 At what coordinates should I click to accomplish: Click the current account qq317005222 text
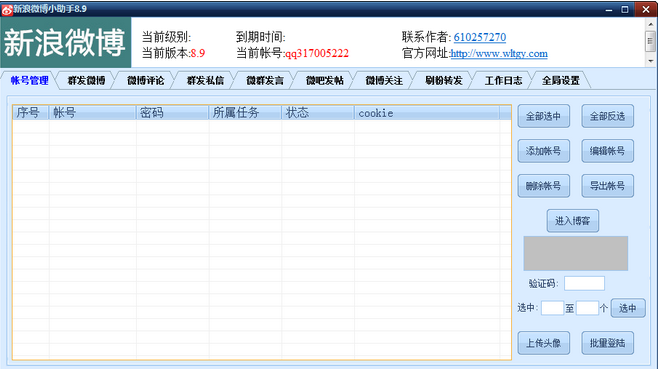[317, 53]
